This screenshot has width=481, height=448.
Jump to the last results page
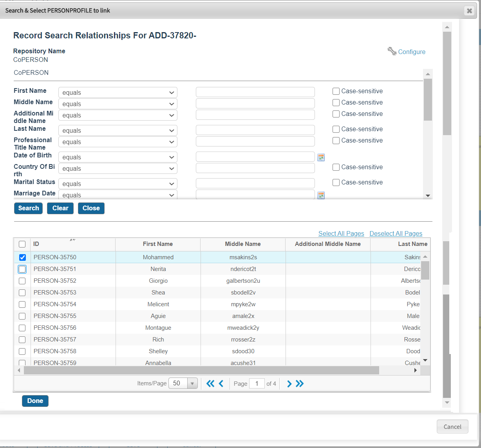tap(300, 384)
